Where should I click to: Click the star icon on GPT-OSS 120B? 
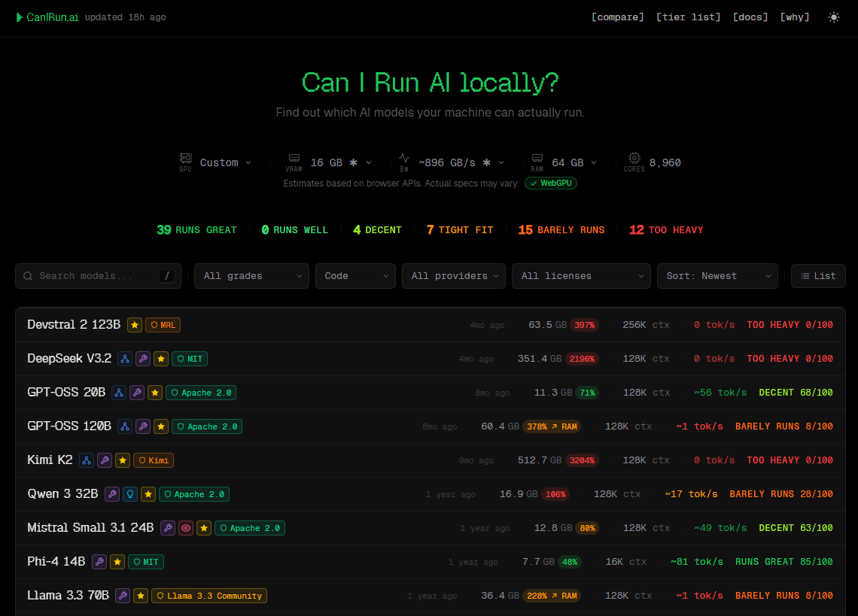coord(161,426)
